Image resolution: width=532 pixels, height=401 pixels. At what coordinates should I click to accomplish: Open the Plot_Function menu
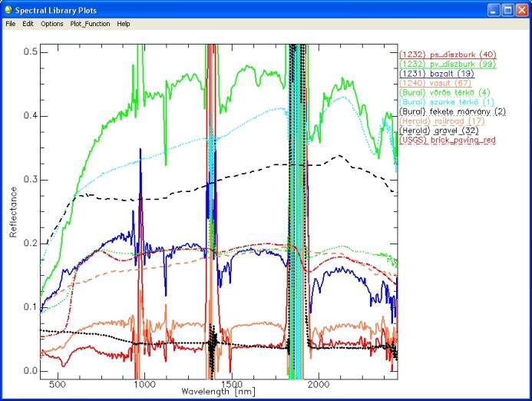[90, 24]
